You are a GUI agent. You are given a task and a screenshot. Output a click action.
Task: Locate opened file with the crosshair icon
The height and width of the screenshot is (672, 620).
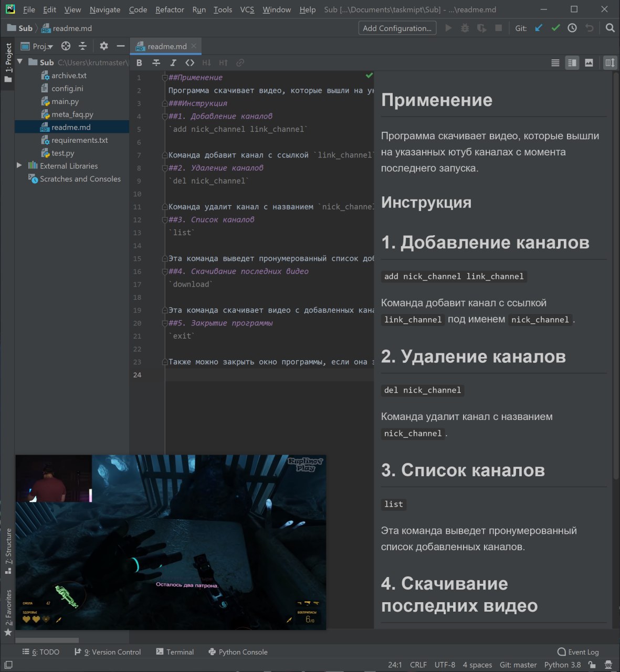click(66, 46)
